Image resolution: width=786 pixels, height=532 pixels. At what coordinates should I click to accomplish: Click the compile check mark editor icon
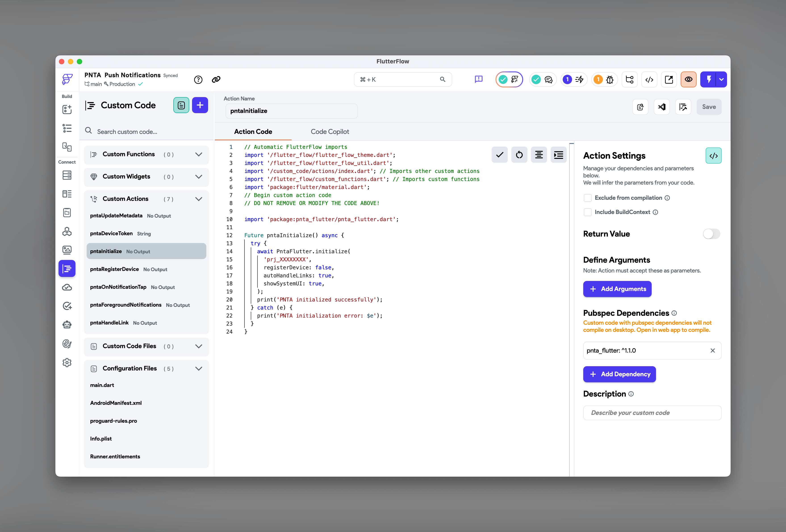coord(500,155)
